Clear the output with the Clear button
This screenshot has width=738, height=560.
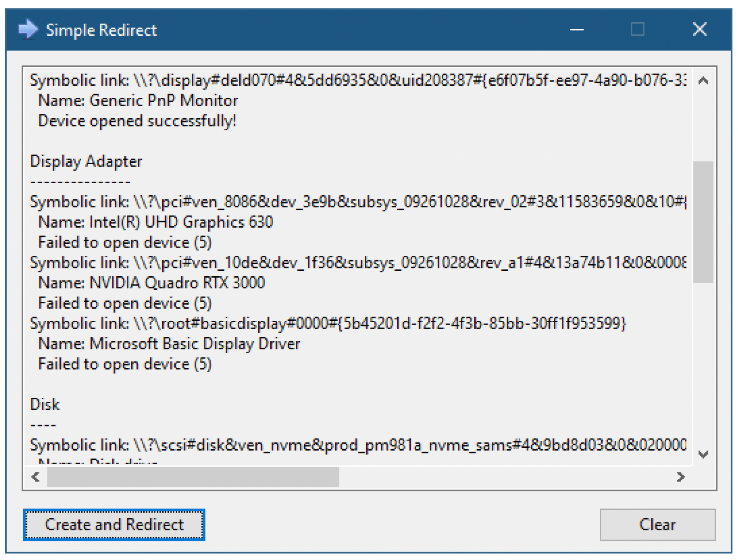[657, 525]
